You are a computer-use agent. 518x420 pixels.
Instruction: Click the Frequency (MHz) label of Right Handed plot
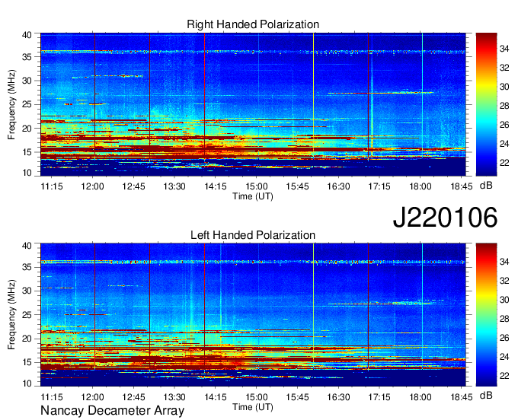11,104
